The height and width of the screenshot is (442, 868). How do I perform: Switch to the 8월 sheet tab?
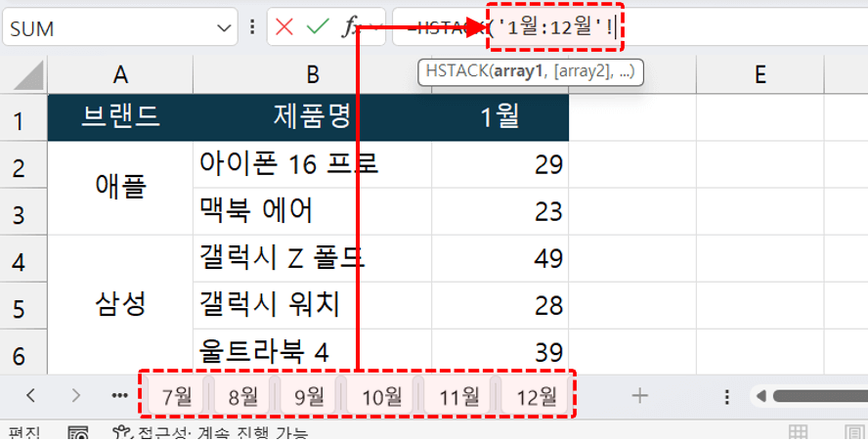(243, 397)
